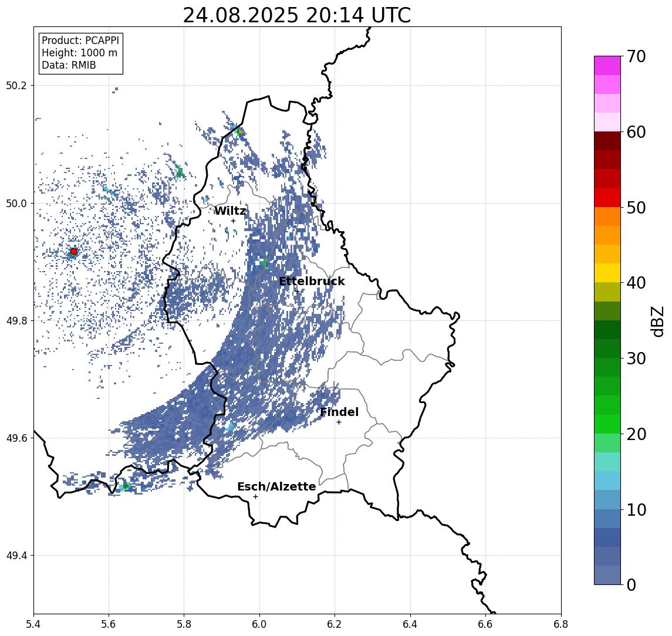Click the latitude tick label 49.8

[16, 320]
